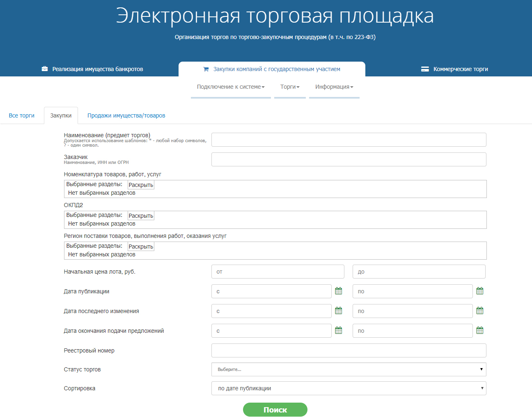Focus the Наименование (предмет торгов) field
Viewport: 532px width, 417px height.
(349, 140)
